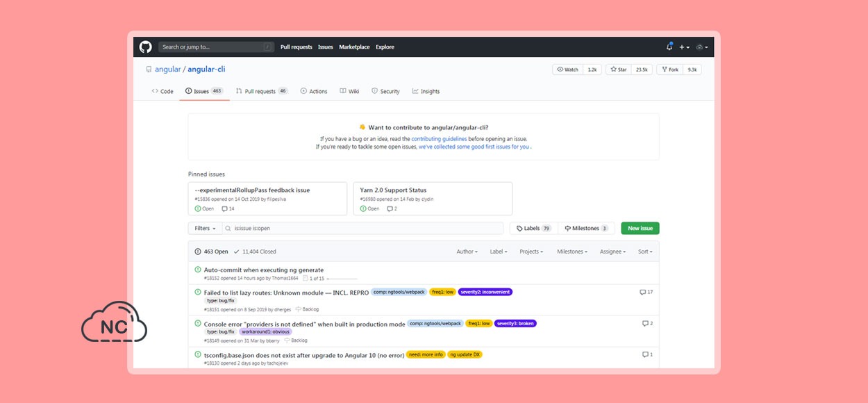Show the 463 Open issues
Image resolution: width=868 pixels, height=403 pixels.
tap(212, 252)
